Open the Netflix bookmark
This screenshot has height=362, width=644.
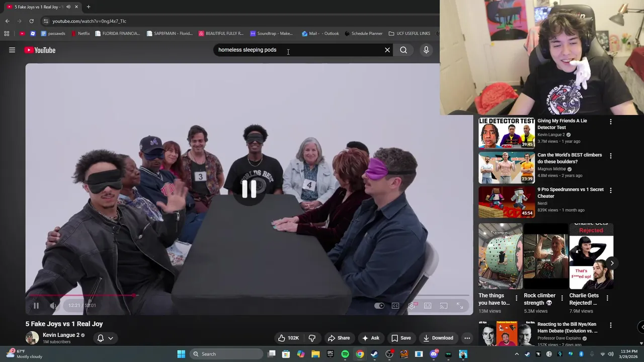[x=80, y=34]
